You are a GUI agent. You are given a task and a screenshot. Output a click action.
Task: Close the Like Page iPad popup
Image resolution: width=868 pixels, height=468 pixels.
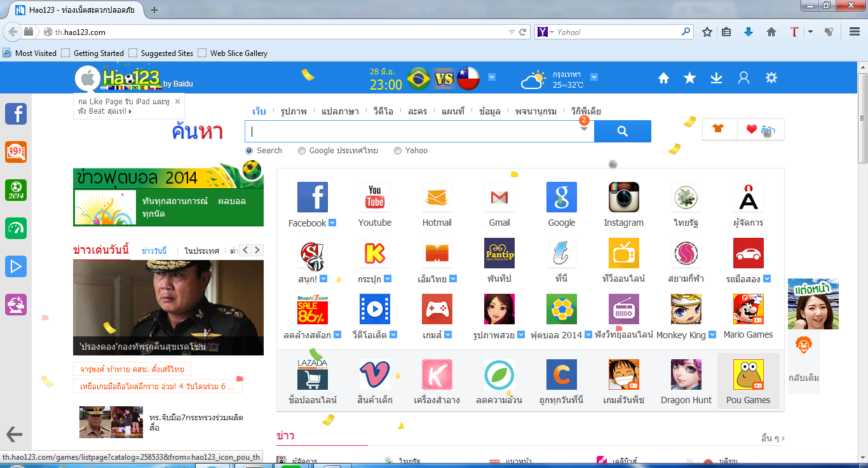pyautogui.click(x=177, y=101)
